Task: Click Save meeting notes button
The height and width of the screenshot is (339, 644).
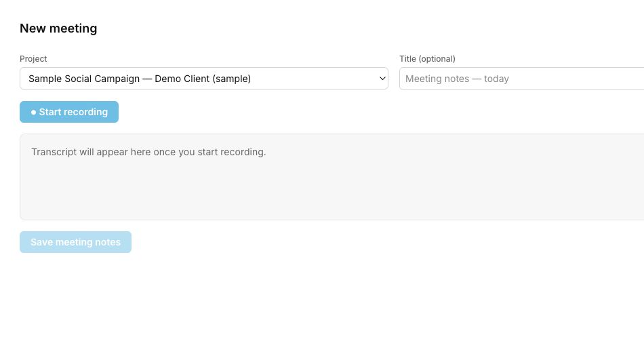Action: click(x=75, y=242)
